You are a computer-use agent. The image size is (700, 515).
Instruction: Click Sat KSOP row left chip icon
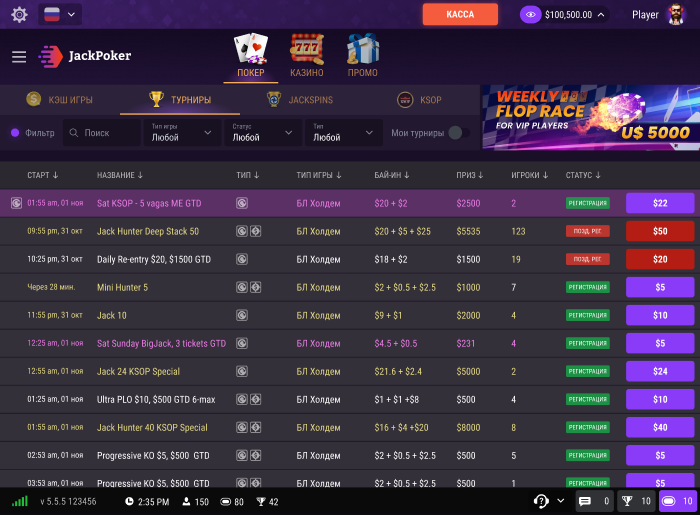(17, 203)
